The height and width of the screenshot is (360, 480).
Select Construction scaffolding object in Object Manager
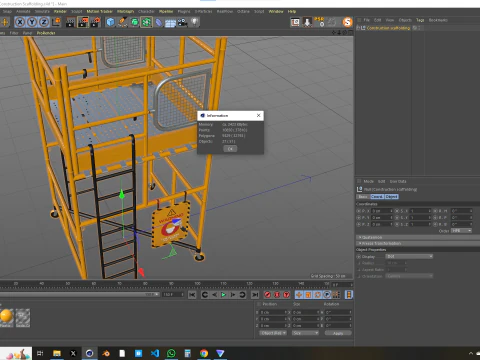click(x=388, y=28)
